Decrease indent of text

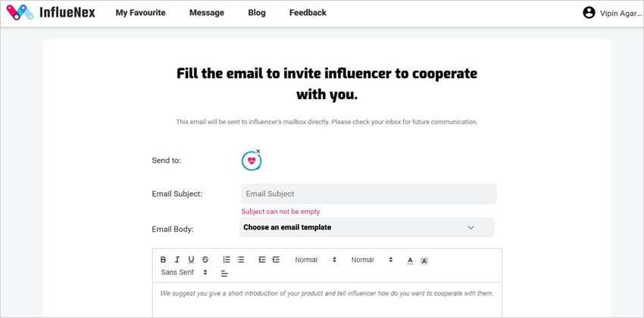click(x=262, y=260)
